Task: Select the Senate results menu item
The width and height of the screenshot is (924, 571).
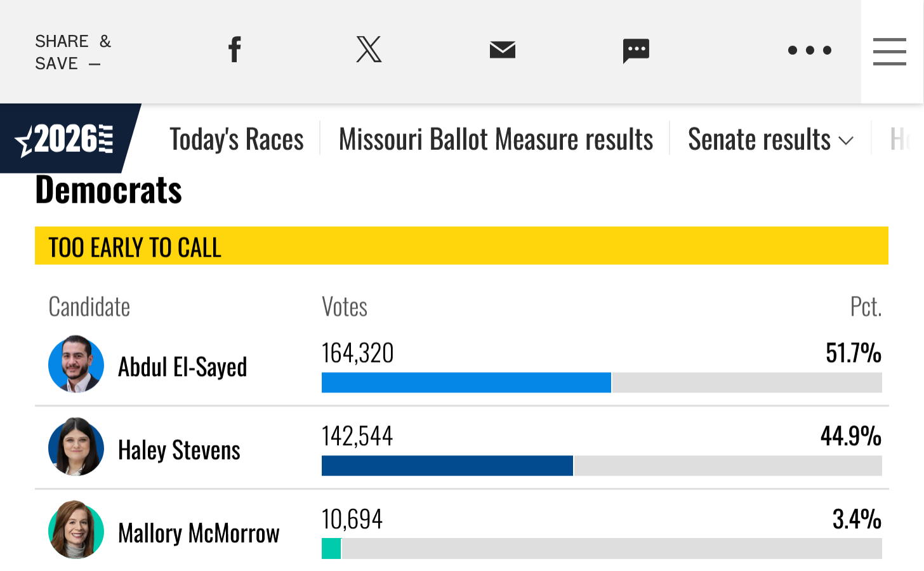Action: 759,139
